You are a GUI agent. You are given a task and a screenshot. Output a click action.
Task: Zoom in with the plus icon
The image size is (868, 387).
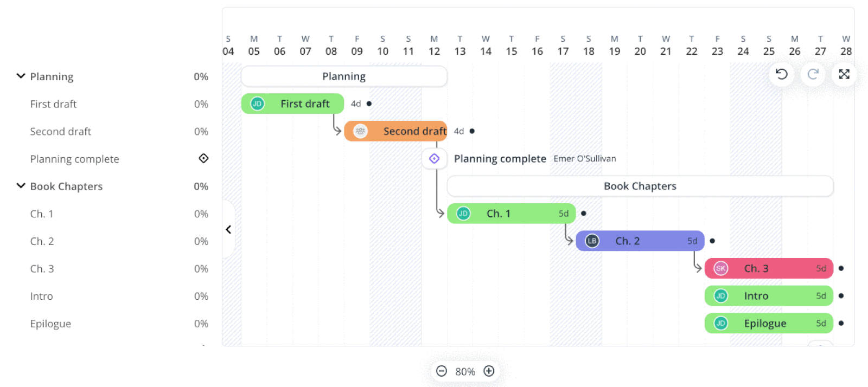click(x=489, y=371)
